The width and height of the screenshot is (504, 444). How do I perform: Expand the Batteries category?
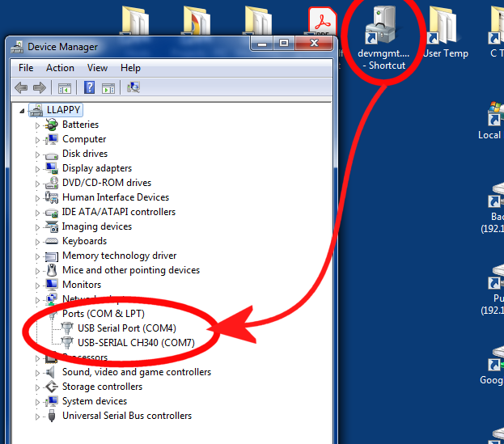(x=37, y=125)
